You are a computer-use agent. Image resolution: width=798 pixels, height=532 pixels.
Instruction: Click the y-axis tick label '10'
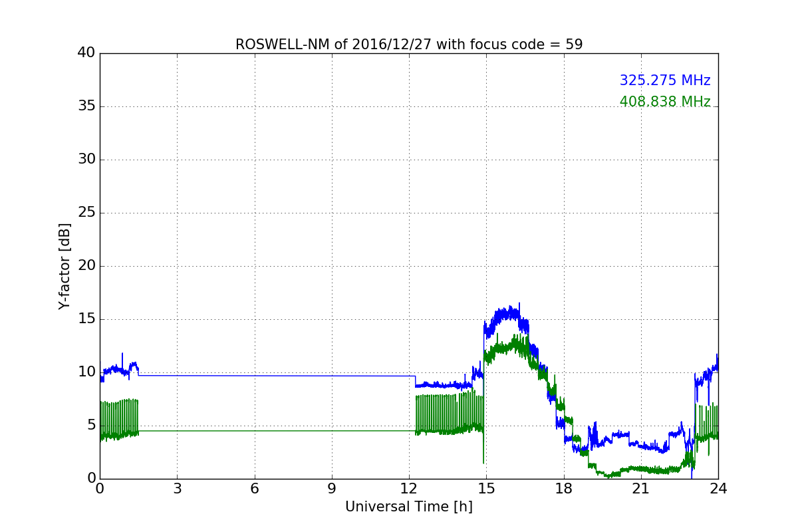(x=86, y=372)
